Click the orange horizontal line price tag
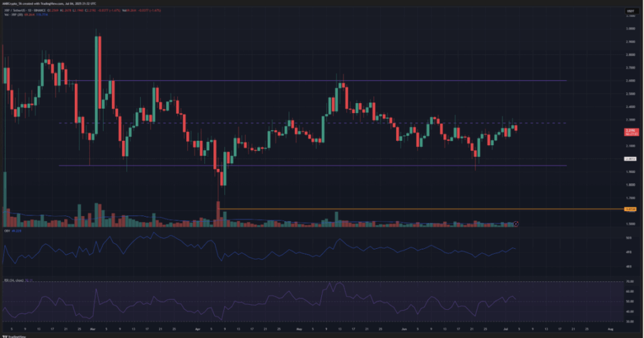This screenshot has height=338, width=644. (630, 209)
